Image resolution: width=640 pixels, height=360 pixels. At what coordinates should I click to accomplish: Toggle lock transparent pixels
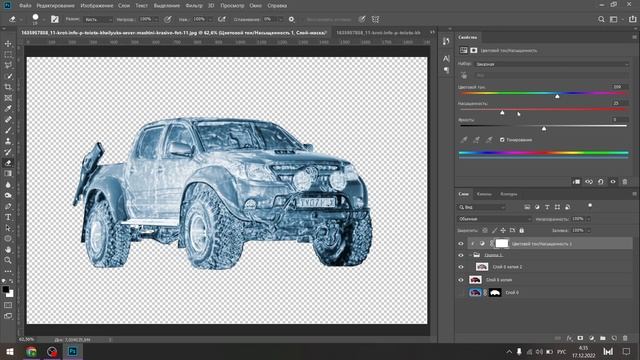484,231
